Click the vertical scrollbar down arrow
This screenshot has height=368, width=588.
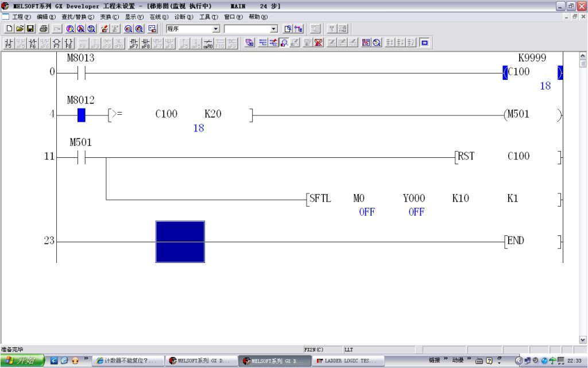click(x=583, y=340)
